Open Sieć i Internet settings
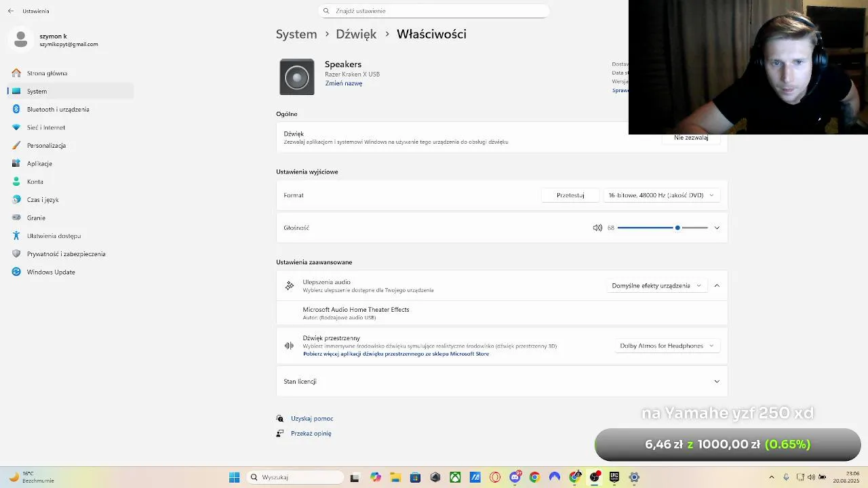The height and width of the screenshot is (488, 868). coord(71,127)
